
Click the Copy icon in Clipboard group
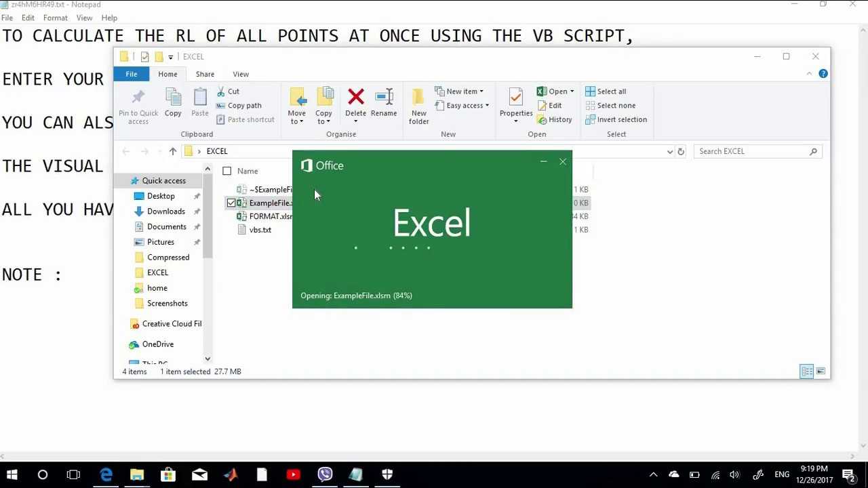click(x=173, y=99)
